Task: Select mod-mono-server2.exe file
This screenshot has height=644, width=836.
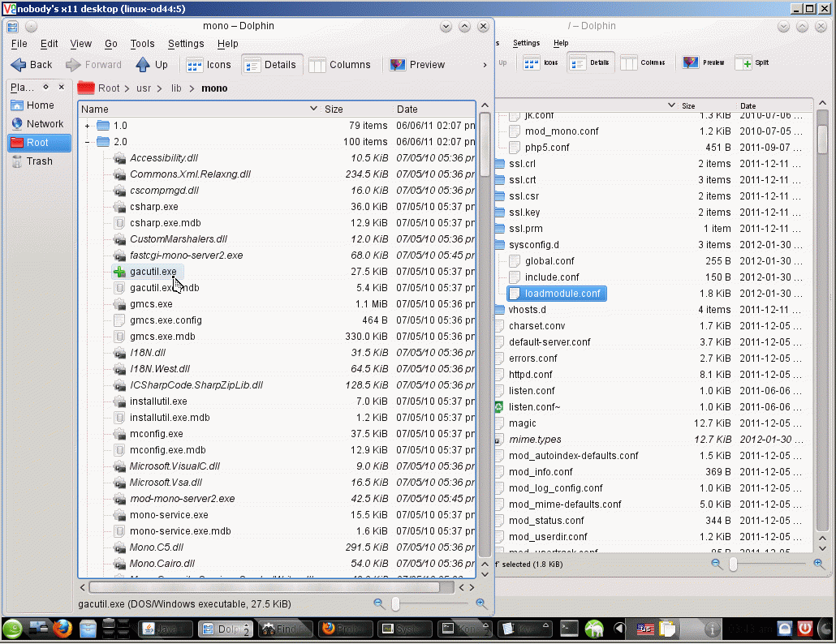Action: coord(183,499)
